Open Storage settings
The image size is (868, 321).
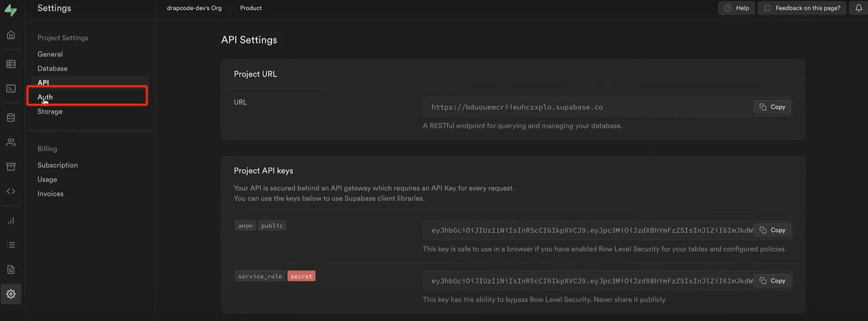pos(50,111)
